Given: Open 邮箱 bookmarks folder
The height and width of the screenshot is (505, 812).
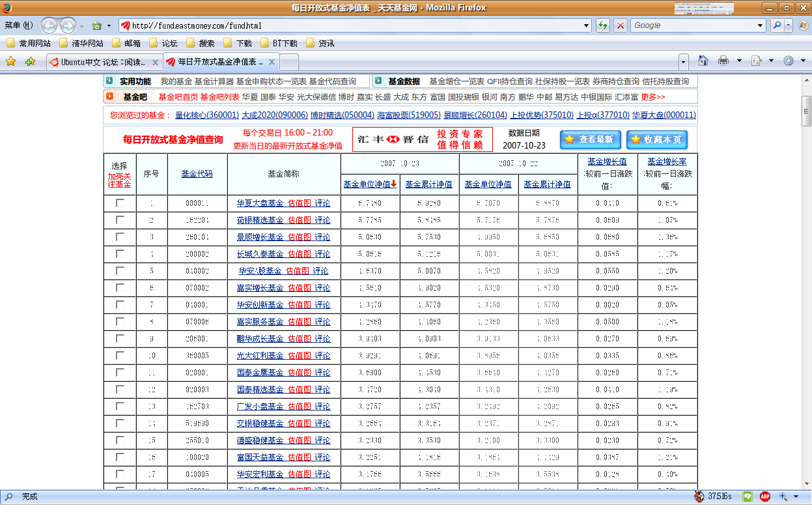Looking at the screenshot, I should [x=126, y=44].
